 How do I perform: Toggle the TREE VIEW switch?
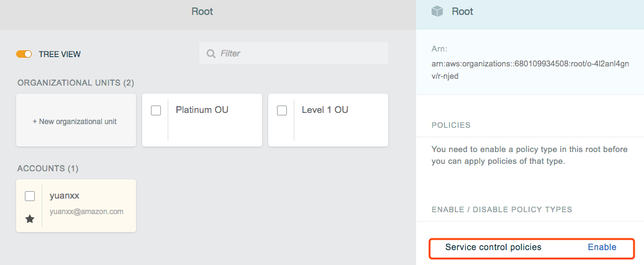click(24, 54)
